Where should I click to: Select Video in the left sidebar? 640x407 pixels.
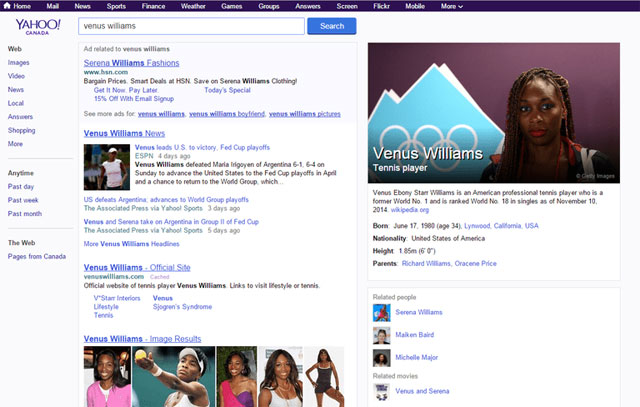17,76
